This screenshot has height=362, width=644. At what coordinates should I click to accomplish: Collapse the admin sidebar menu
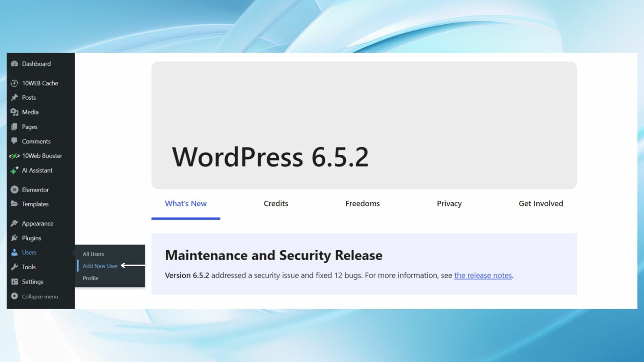click(x=40, y=296)
